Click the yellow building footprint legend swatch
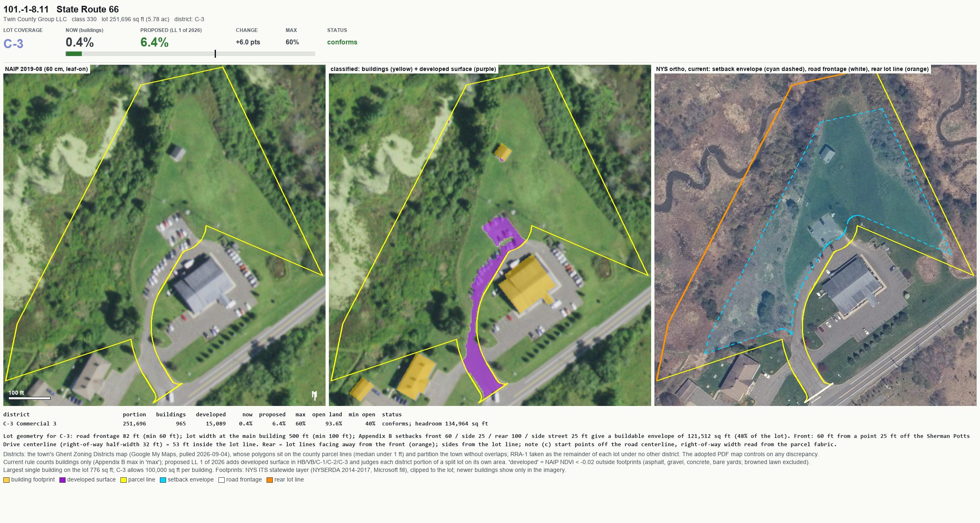Screen dimensions: 980x523 (x=6, y=480)
